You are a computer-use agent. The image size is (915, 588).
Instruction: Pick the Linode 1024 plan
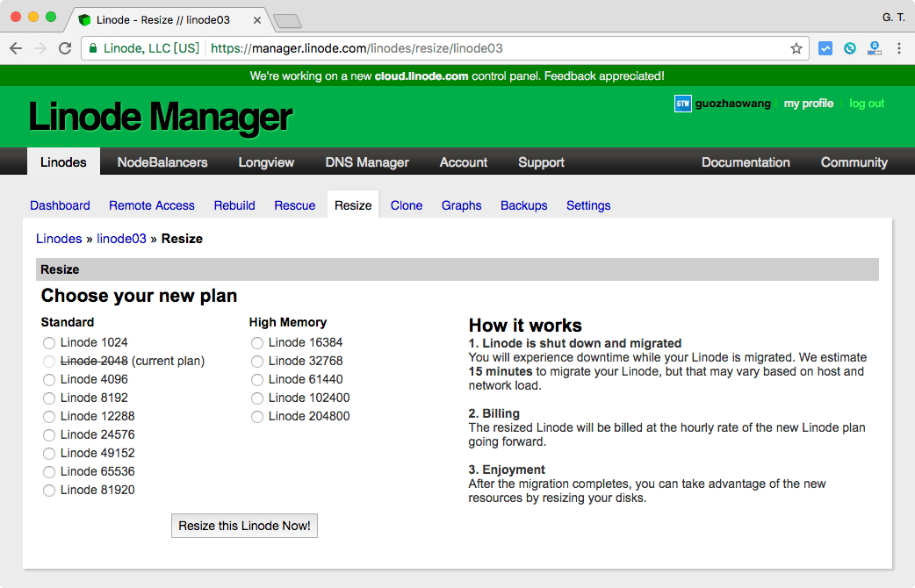pyautogui.click(x=49, y=342)
